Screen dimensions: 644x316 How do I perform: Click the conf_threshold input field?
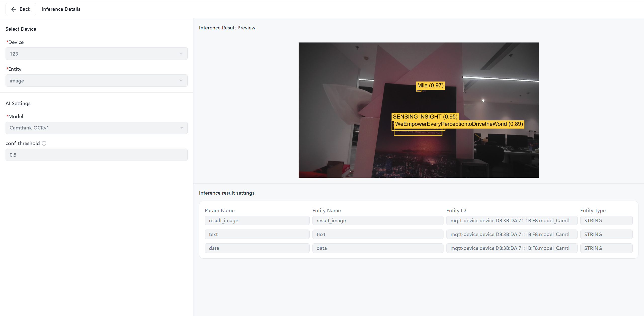click(96, 155)
